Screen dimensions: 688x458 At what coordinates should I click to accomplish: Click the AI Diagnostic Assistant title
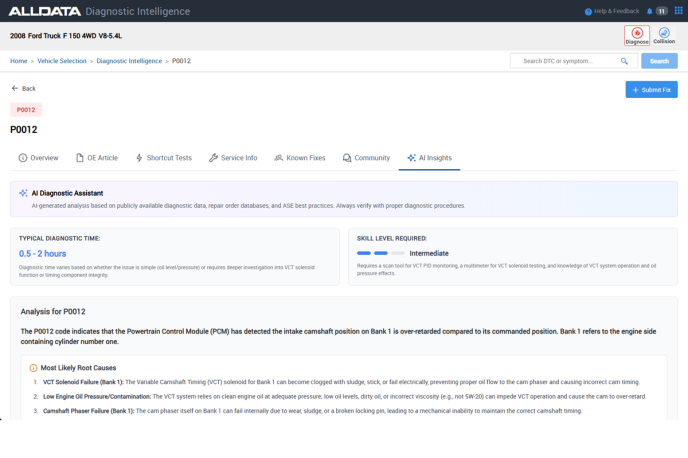tap(67, 193)
